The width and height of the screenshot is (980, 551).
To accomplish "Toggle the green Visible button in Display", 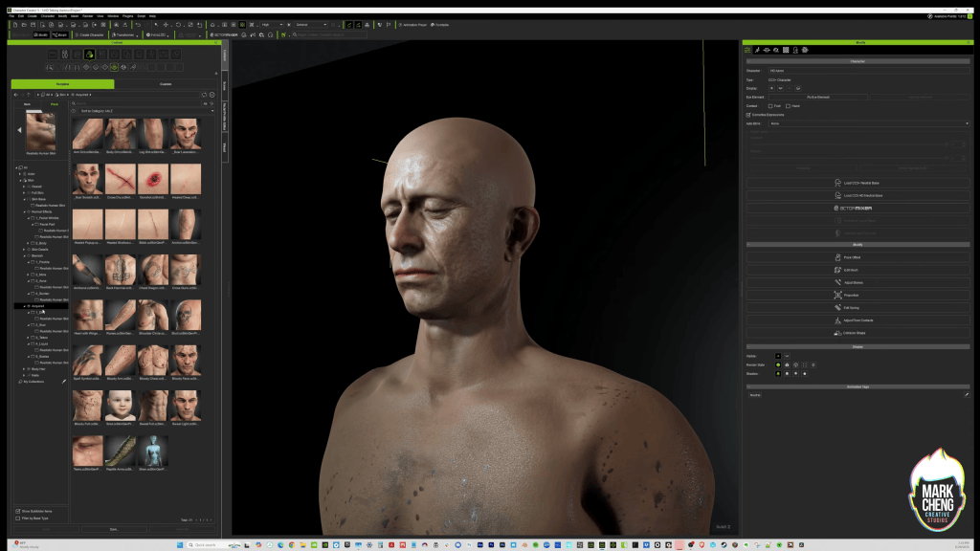I will pos(778,356).
